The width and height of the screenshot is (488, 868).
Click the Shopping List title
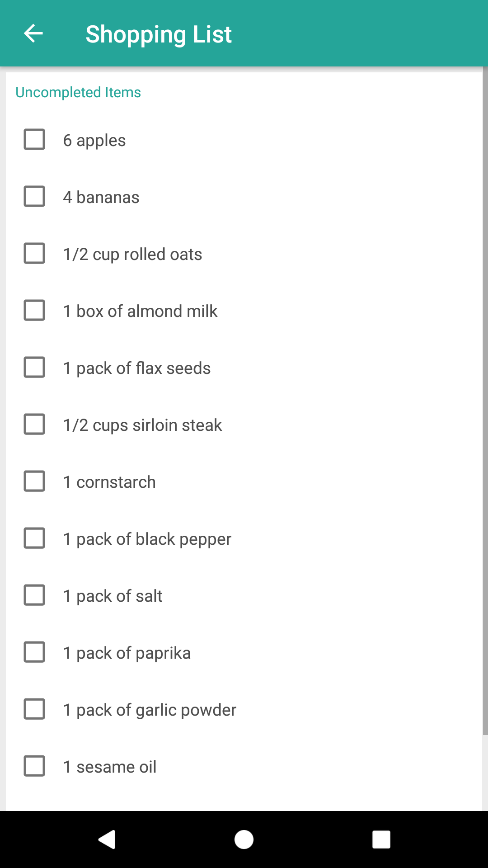click(x=159, y=34)
